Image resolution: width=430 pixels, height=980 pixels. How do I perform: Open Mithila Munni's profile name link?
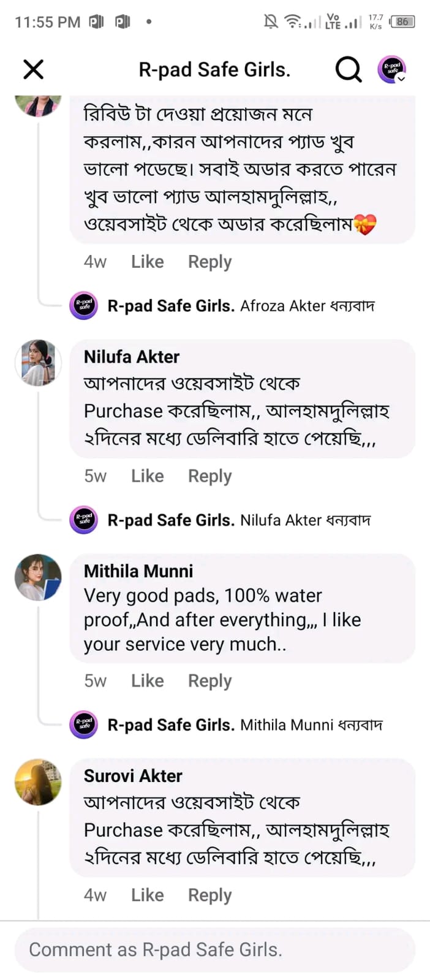point(138,571)
